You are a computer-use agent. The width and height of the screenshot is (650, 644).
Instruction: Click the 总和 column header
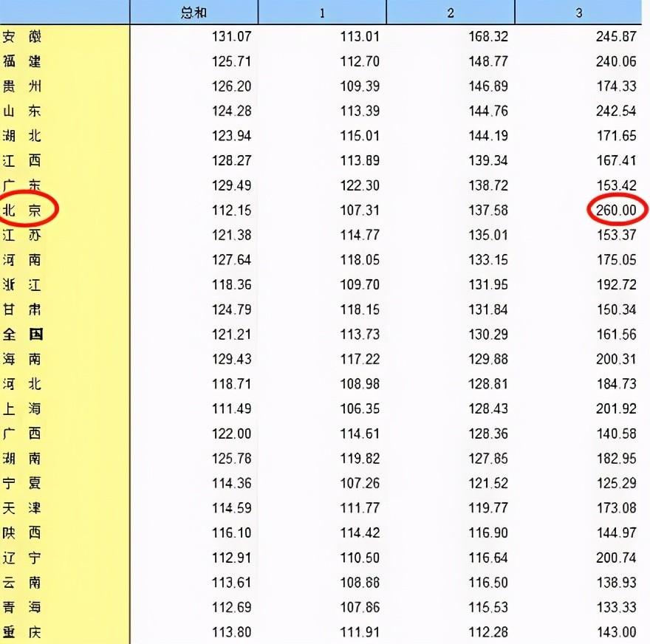pyautogui.click(x=194, y=13)
